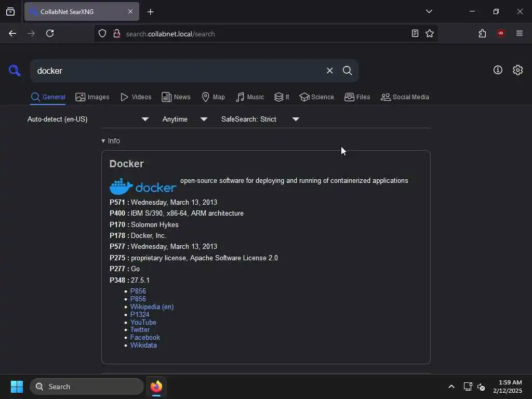Toggle reader view icon

click(x=415, y=33)
